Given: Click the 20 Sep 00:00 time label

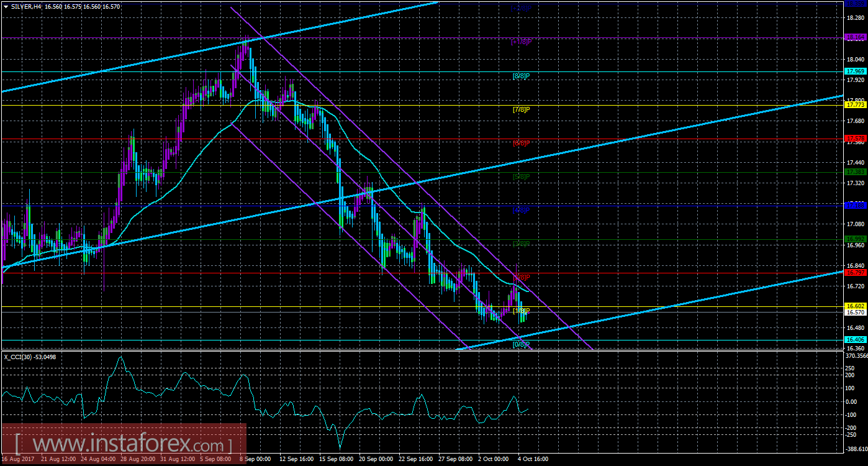Looking at the screenshot, I should [375, 459].
